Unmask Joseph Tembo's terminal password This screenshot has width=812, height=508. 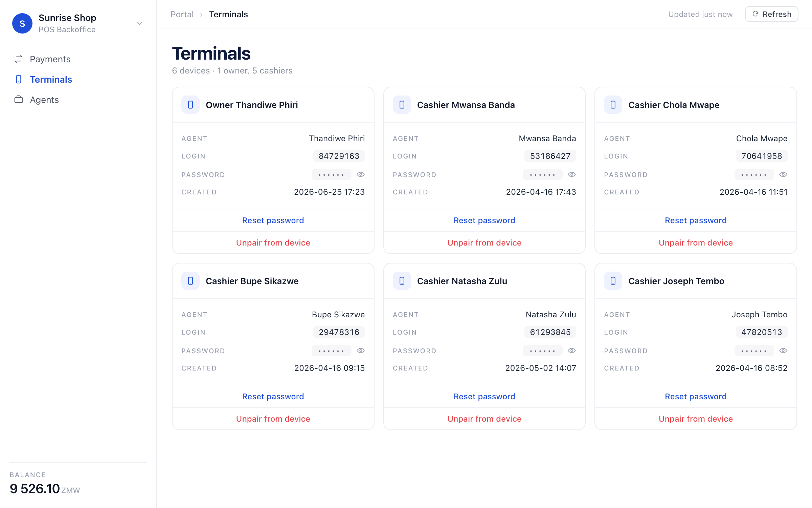pos(783,351)
